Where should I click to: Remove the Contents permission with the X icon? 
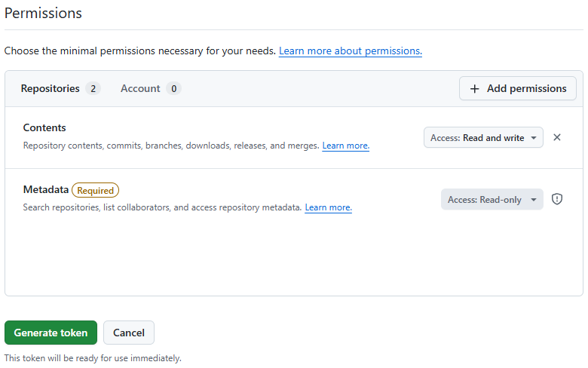pos(557,137)
